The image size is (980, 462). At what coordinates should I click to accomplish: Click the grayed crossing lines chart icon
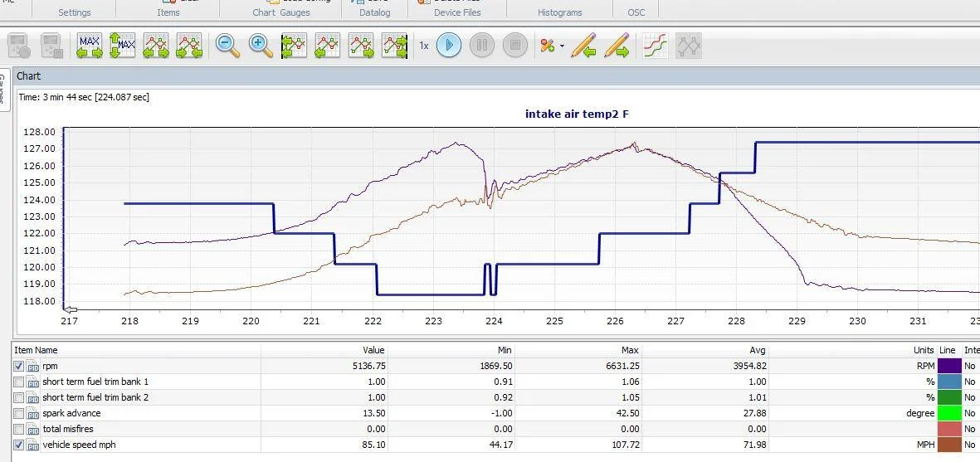point(689,46)
